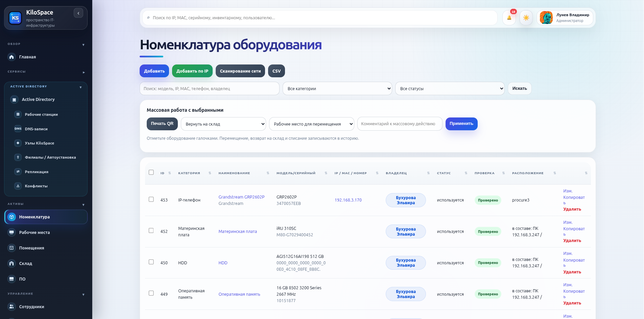Click the green Добавить по IP button
This screenshot has width=644, height=319.
[192, 71]
